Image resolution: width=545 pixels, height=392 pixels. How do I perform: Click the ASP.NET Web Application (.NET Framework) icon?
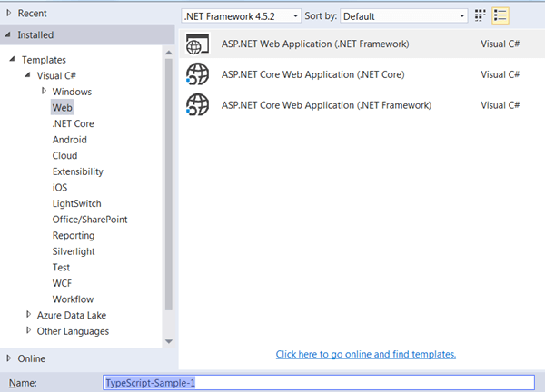tap(197, 44)
